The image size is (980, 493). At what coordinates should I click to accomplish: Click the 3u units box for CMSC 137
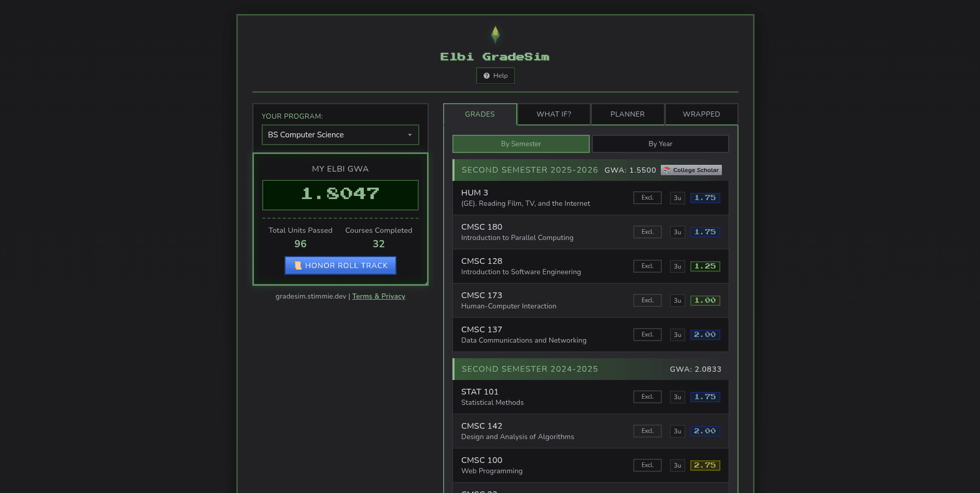click(x=677, y=335)
